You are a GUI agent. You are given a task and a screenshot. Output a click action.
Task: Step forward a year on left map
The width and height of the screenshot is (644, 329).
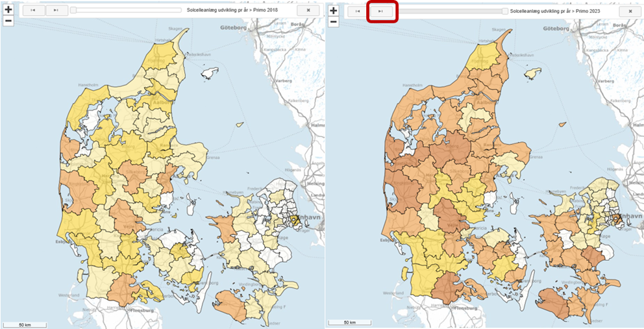pos(56,10)
